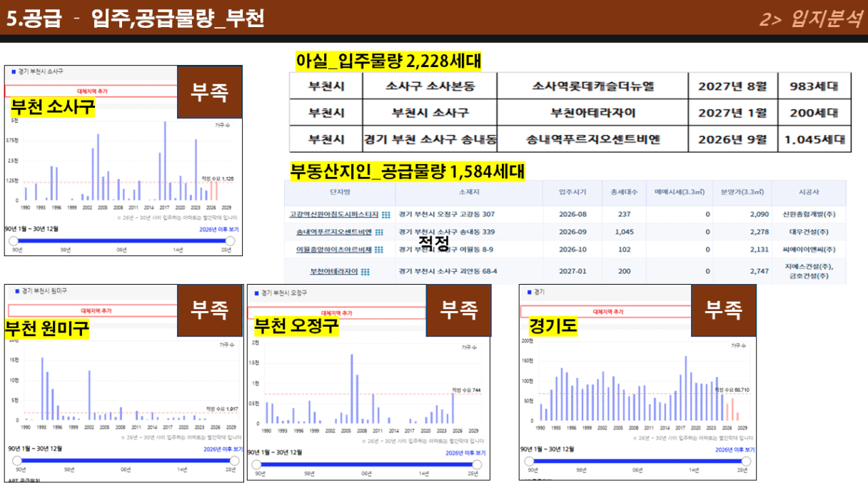The width and height of the screenshot is (868, 488).
Task: Click grid icon next to 부천아테라자이 link
Action: 365,272
